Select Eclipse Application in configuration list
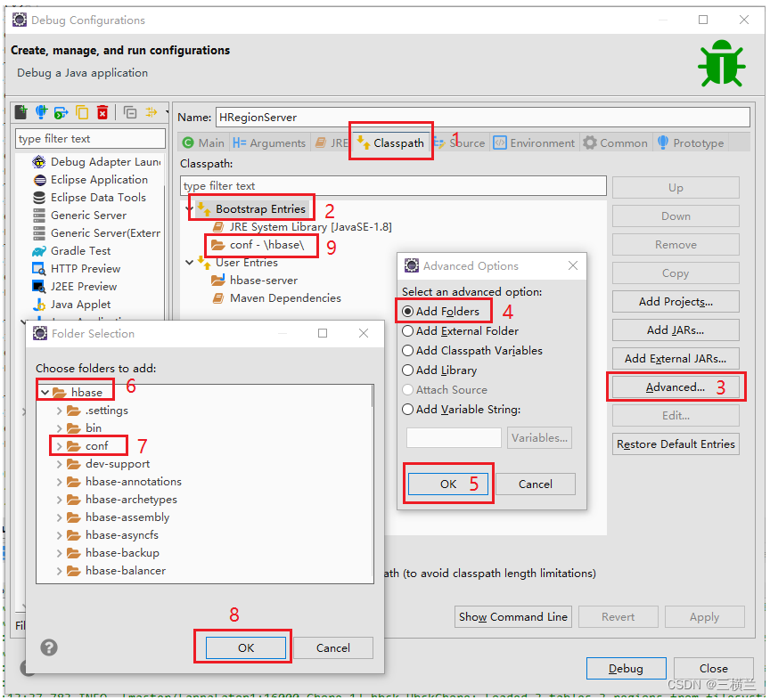770x700 pixels. coord(91,180)
